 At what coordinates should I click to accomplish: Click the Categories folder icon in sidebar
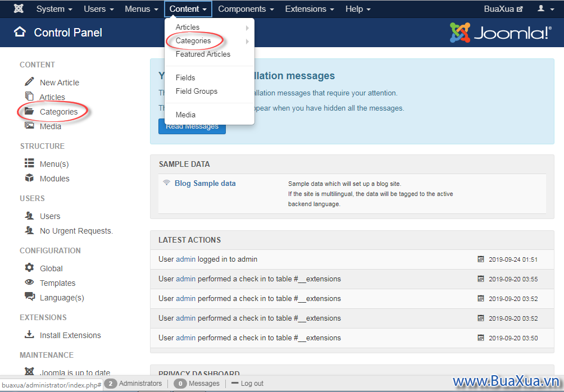point(29,111)
